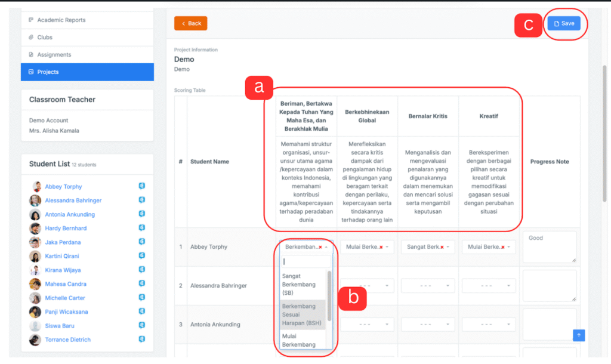The image size is (611, 364).
Task: Click the blue scroll-to-top arrow button
Action: 578,335
